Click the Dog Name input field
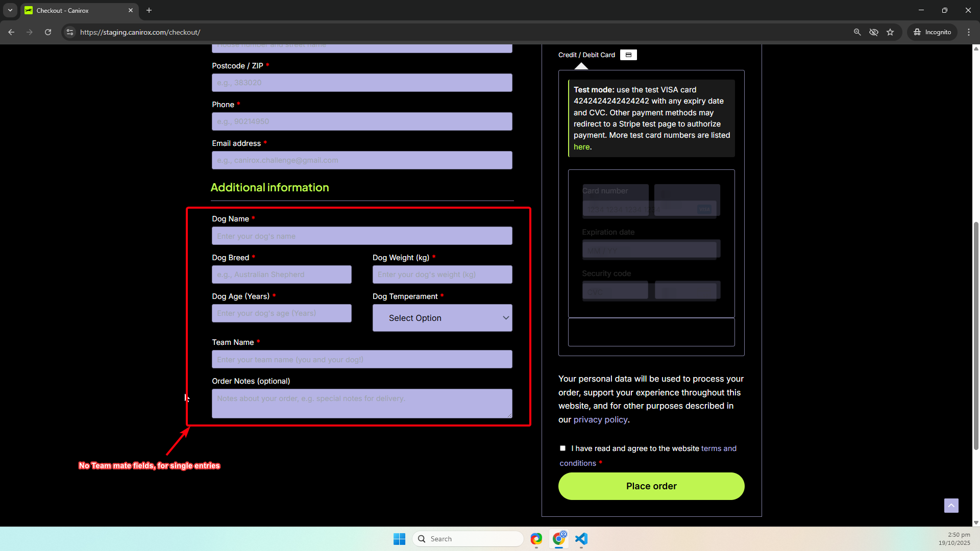The height and width of the screenshot is (551, 980). [x=362, y=236]
